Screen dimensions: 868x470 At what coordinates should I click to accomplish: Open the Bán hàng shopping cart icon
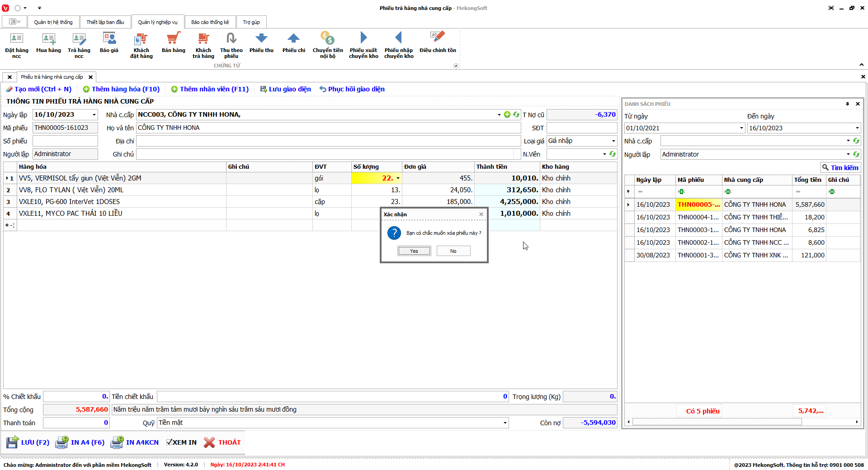click(173, 39)
